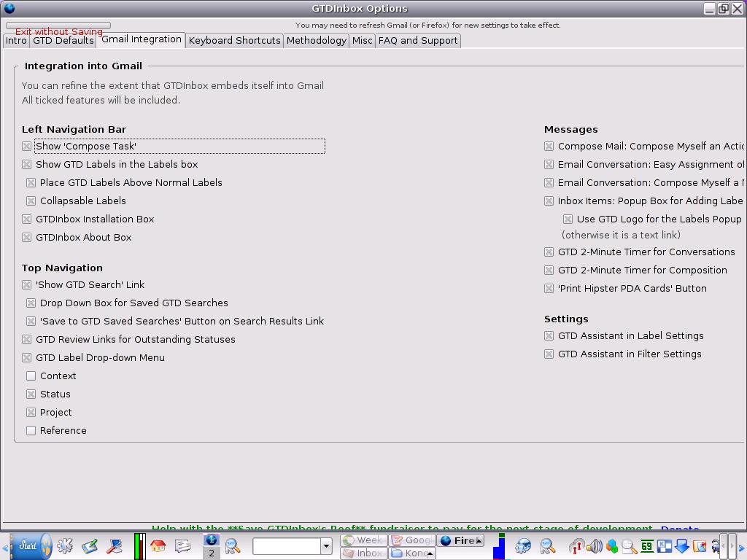Toggle 'GTD Assistant in Label Settings'

(x=549, y=335)
